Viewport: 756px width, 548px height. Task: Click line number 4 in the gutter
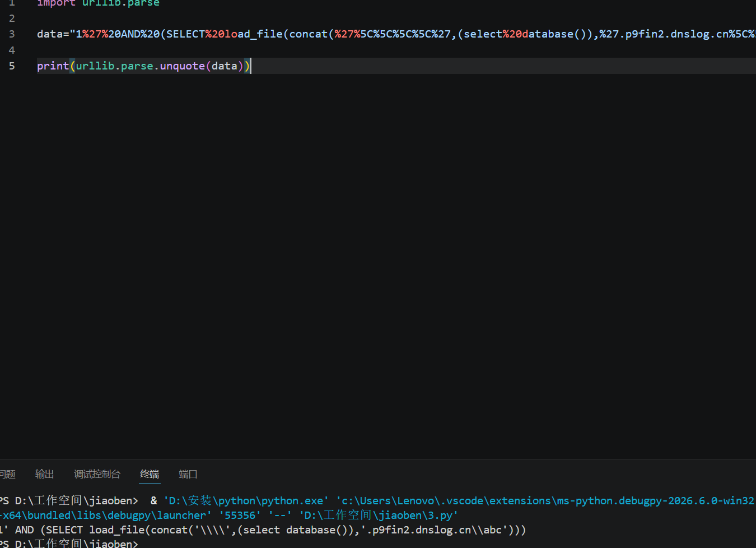tap(12, 50)
